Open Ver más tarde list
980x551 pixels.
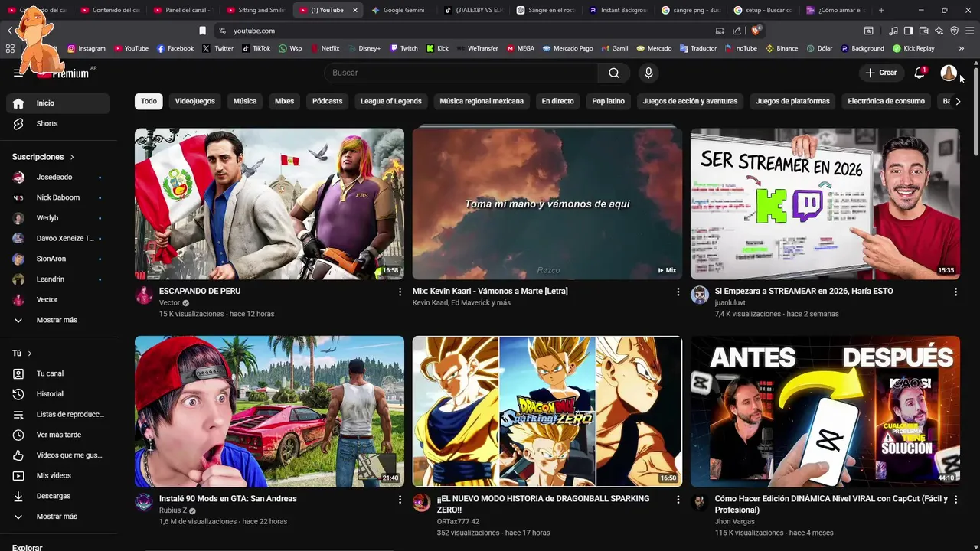(x=58, y=435)
